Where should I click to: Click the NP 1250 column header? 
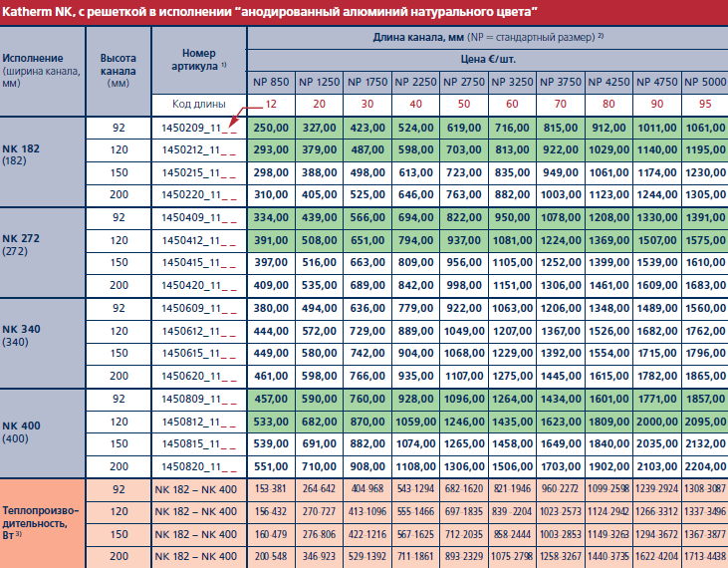pos(319,82)
